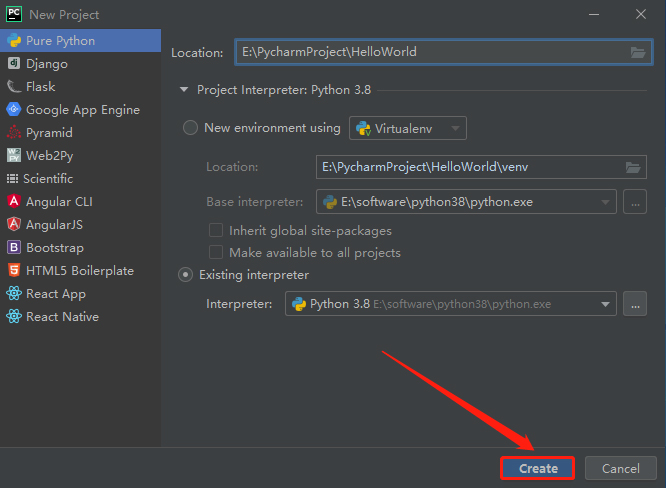The width and height of the screenshot is (666, 488).
Task: Click the Django dj icon
Action: [14, 63]
